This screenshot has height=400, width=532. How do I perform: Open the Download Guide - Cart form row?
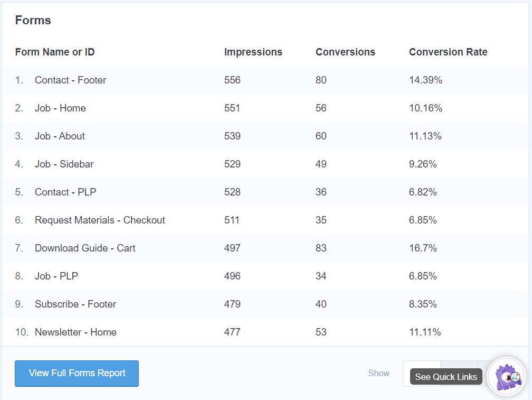click(85, 248)
